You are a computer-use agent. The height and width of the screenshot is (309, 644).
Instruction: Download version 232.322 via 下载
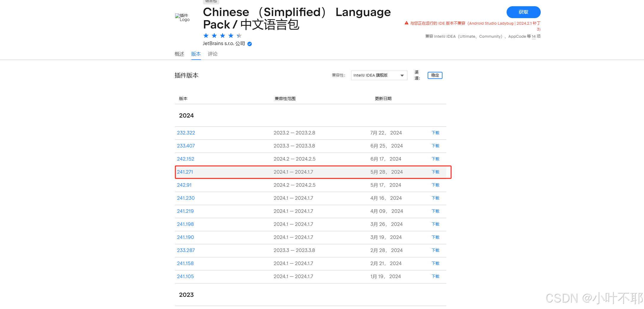coord(435,133)
